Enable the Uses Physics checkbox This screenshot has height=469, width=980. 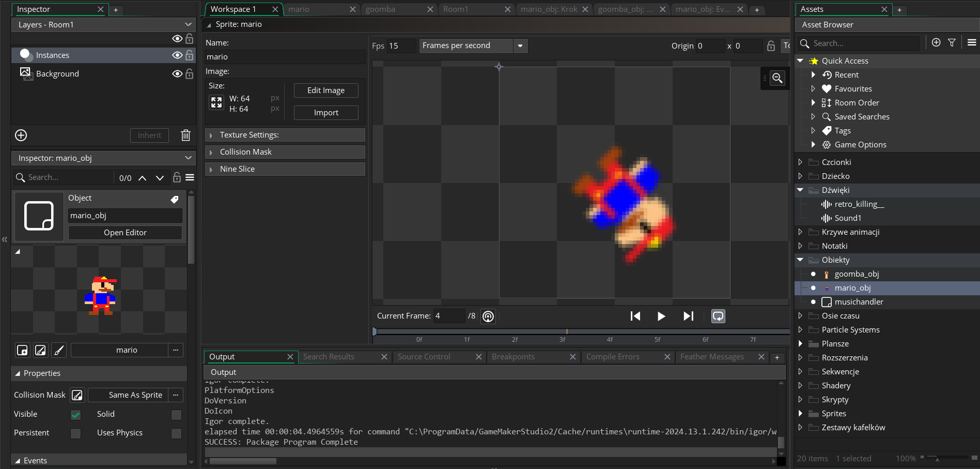176,433
